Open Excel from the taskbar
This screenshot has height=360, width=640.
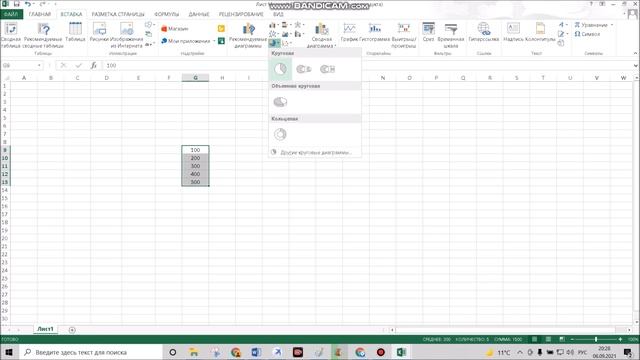pos(401,352)
